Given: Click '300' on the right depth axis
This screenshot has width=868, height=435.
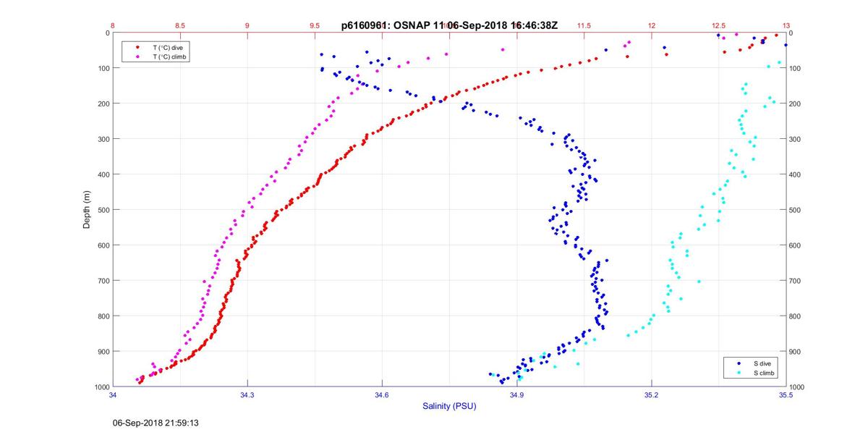Looking at the screenshot, I should pyautogui.click(x=796, y=139).
